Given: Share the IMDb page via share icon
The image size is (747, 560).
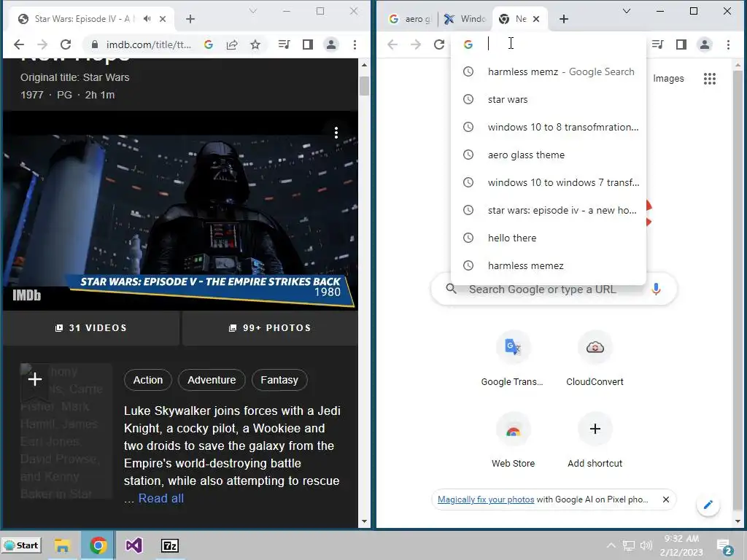Looking at the screenshot, I should (x=232, y=44).
